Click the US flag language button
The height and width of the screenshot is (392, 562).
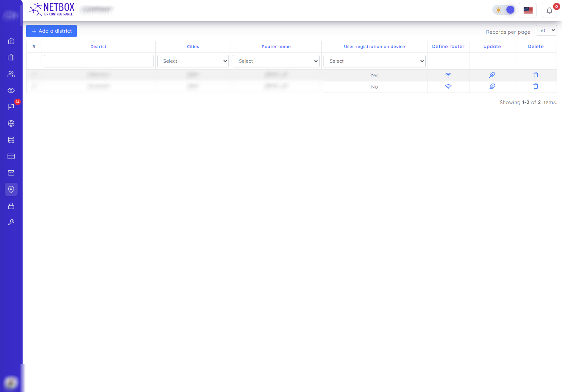tap(528, 10)
